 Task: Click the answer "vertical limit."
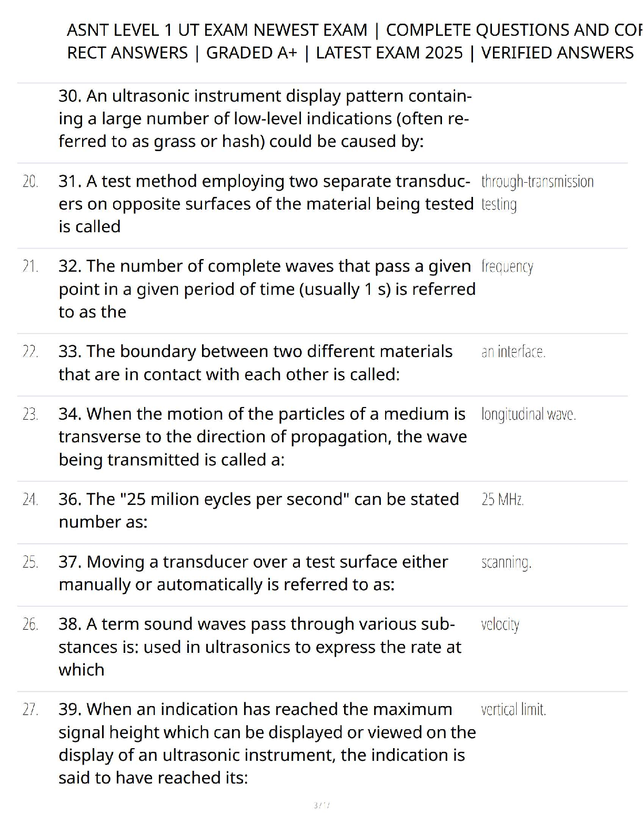pyautogui.click(x=514, y=709)
